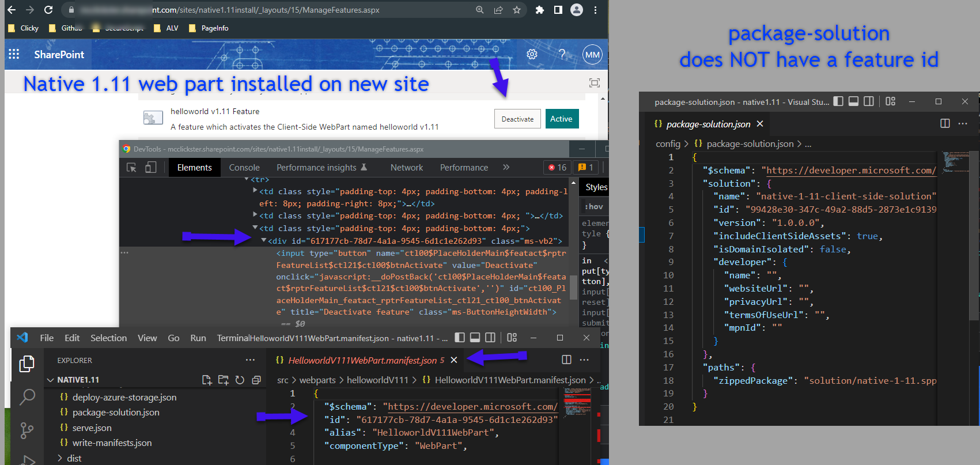980x465 pixels.
Task: Customize layout in right VS Code window
Action: click(x=891, y=101)
